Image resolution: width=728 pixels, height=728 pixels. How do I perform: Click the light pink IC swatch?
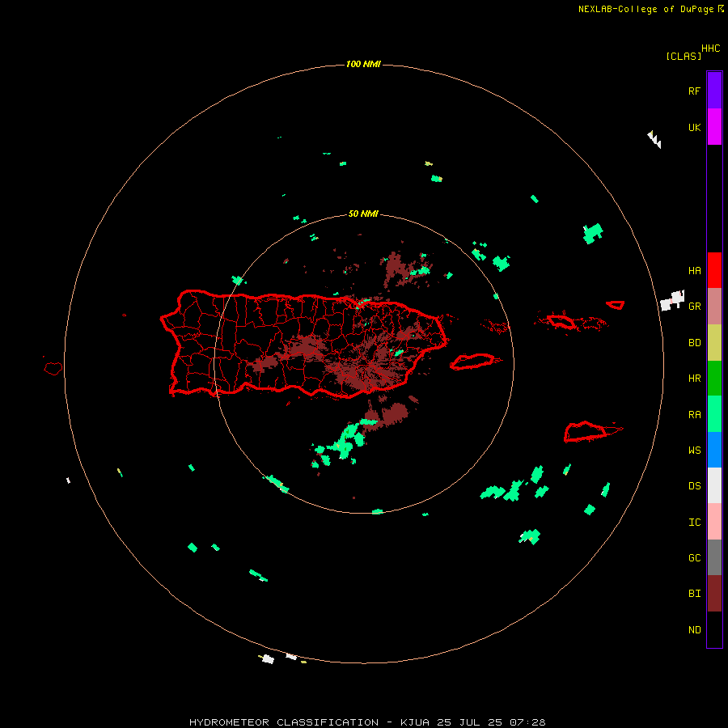(714, 522)
